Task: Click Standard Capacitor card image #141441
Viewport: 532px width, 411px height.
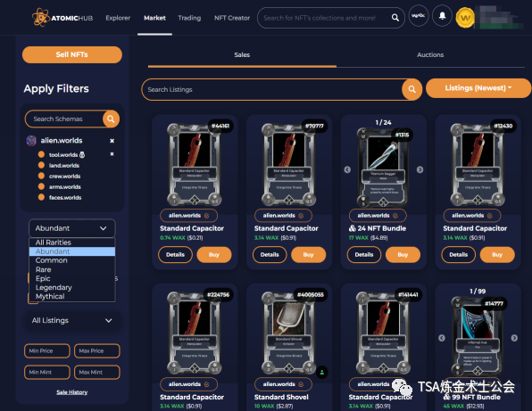Action: click(383, 333)
